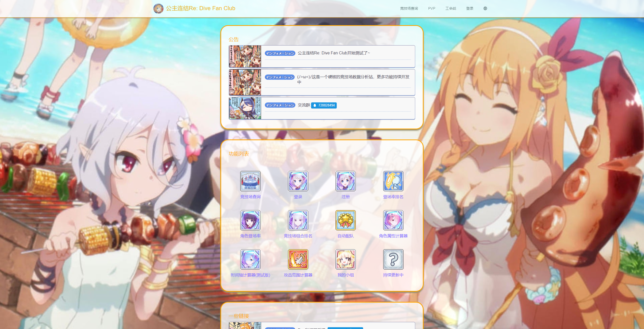The image size is (644, 329).
Task: Open the 竞技场组合排名 icon
Action: pyautogui.click(x=298, y=220)
